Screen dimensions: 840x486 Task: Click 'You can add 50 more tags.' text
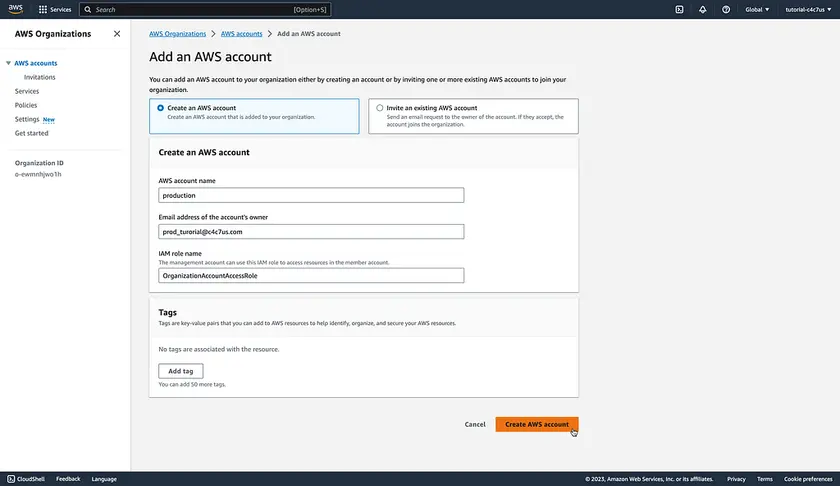tap(192, 384)
